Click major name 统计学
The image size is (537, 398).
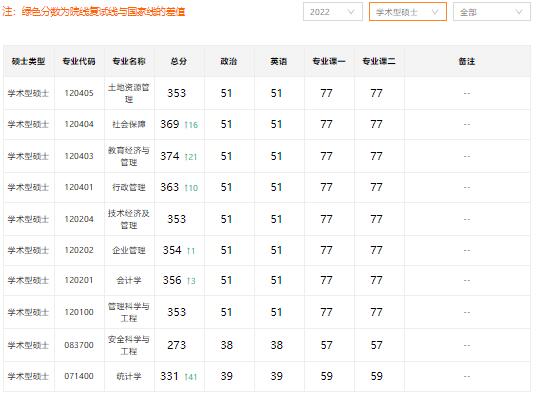pyautogui.click(x=129, y=376)
